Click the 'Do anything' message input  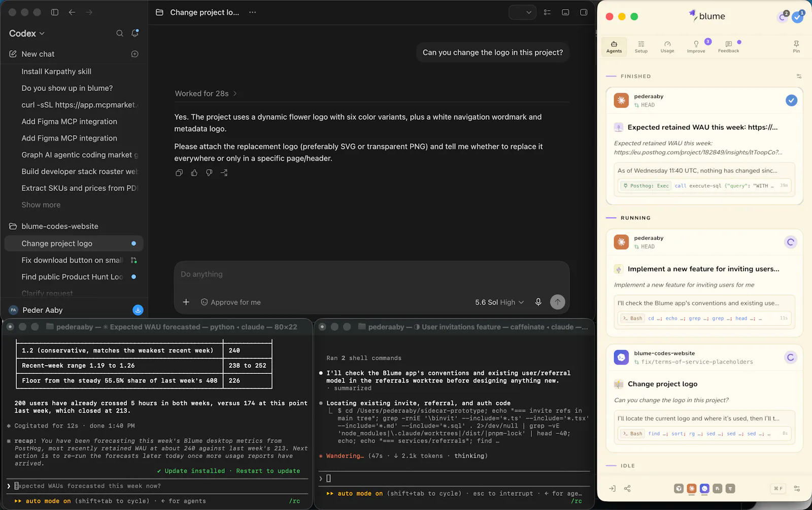(371, 274)
